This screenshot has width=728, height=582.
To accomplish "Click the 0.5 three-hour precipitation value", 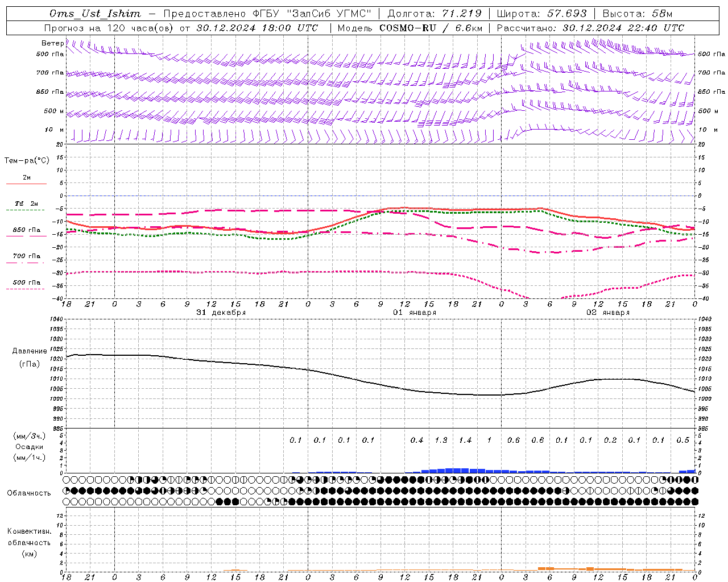I will pyautogui.click(x=682, y=440).
